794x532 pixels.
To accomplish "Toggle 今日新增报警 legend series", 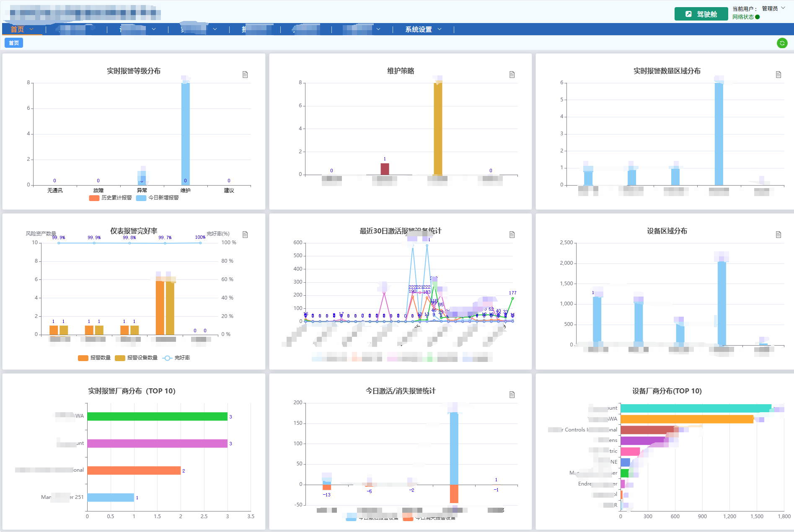I will pyautogui.click(x=158, y=198).
